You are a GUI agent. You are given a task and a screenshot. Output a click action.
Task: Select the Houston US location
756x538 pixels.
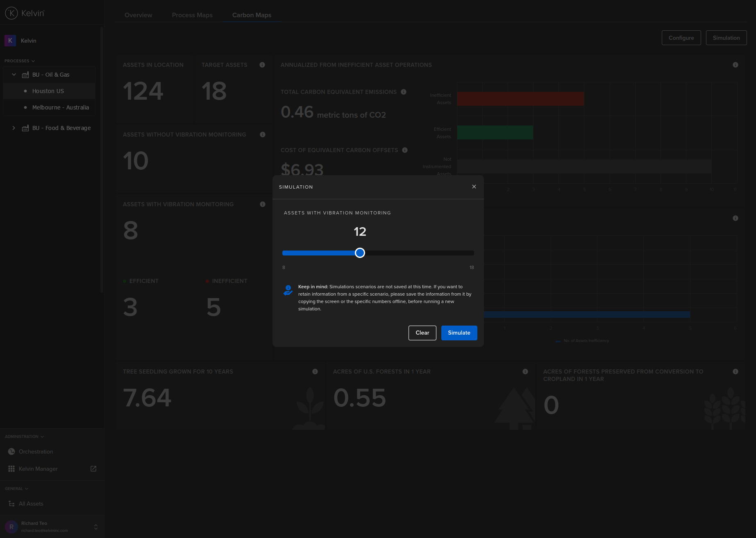pos(48,91)
